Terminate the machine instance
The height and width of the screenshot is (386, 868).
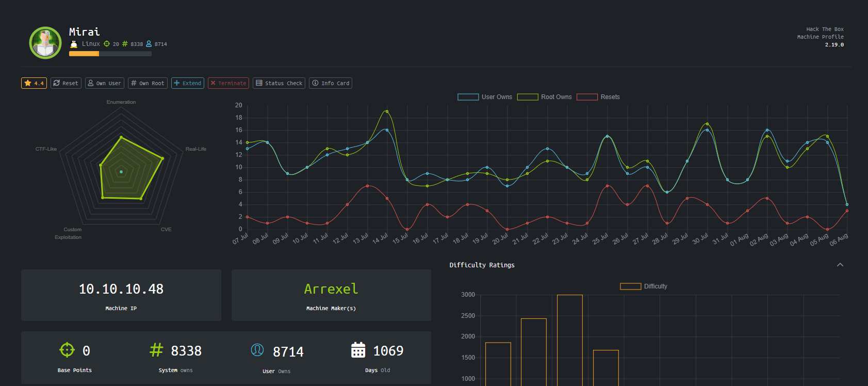(228, 83)
